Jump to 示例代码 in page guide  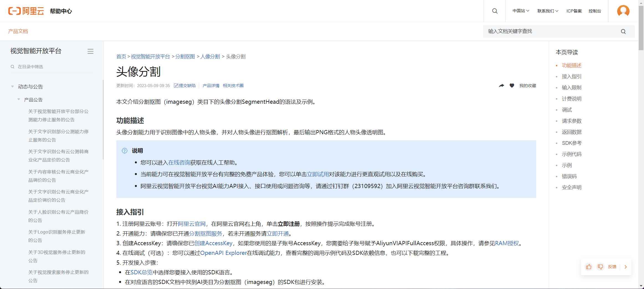point(571,154)
